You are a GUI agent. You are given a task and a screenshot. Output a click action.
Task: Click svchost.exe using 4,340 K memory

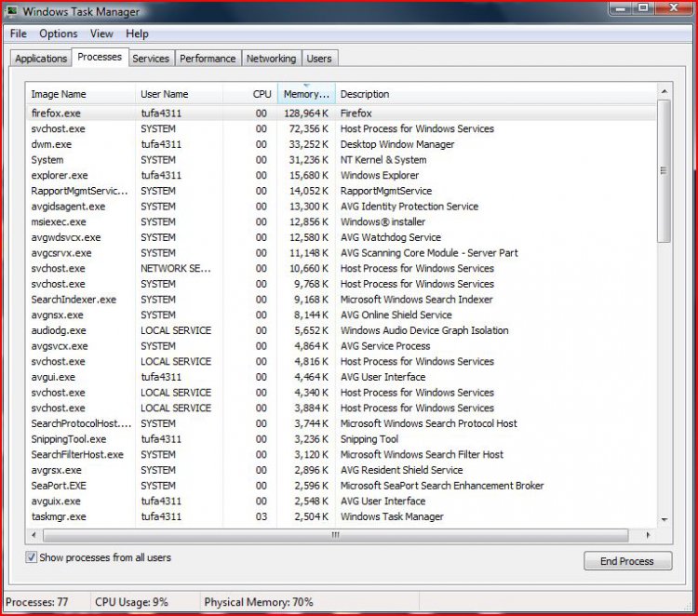coord(341,393)
